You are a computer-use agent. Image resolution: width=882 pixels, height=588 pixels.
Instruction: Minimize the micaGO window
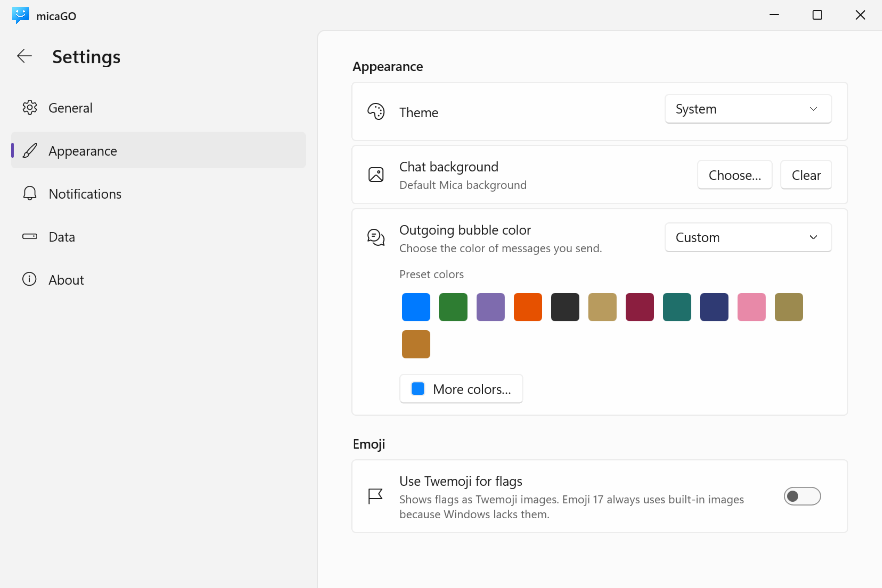pyautogui.click(x=774, y=15)
